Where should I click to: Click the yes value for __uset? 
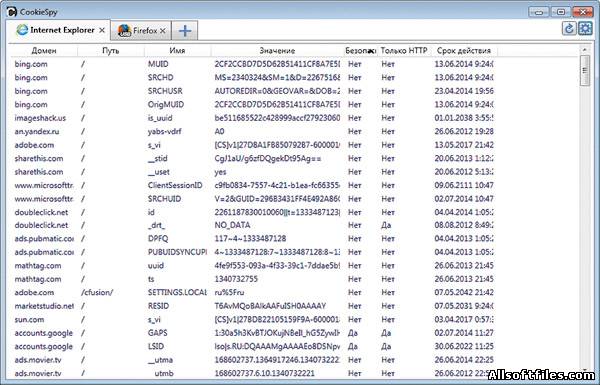(220, 172)
